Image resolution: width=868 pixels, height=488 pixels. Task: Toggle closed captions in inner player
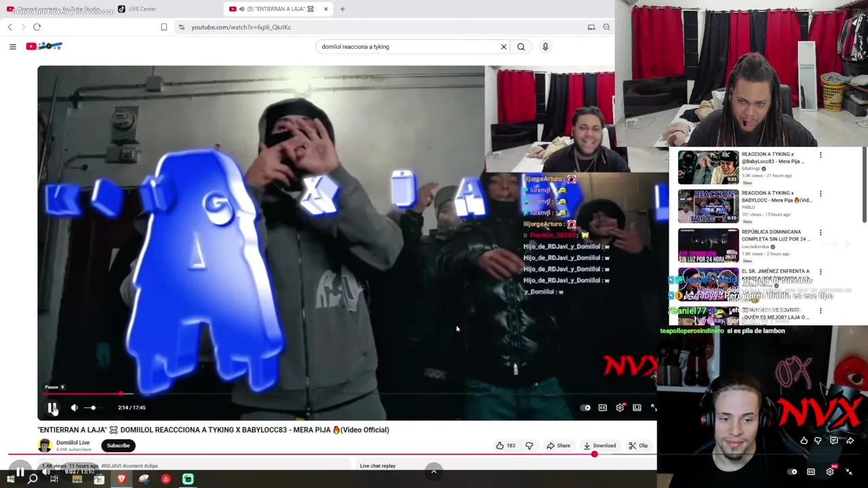click(602, 407)
